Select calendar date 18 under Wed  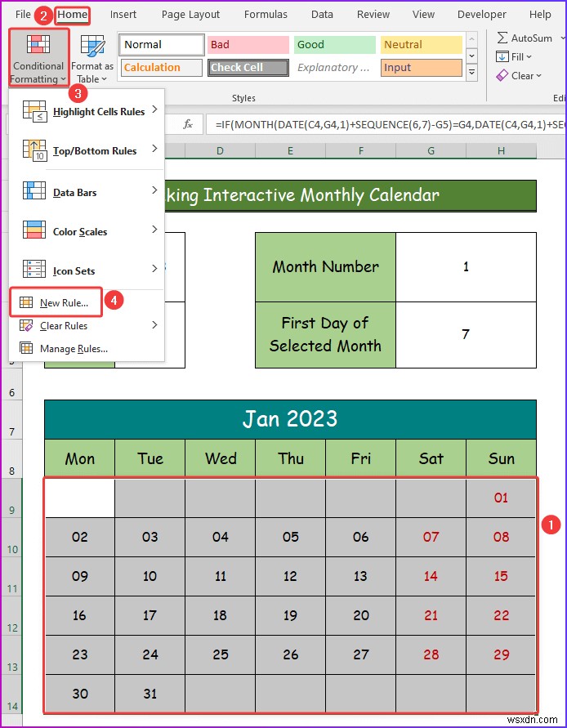pos(220,615)
